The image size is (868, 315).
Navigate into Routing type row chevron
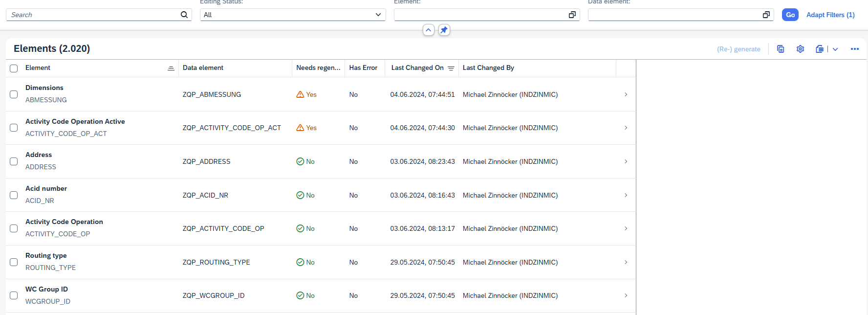coord(626,262)
